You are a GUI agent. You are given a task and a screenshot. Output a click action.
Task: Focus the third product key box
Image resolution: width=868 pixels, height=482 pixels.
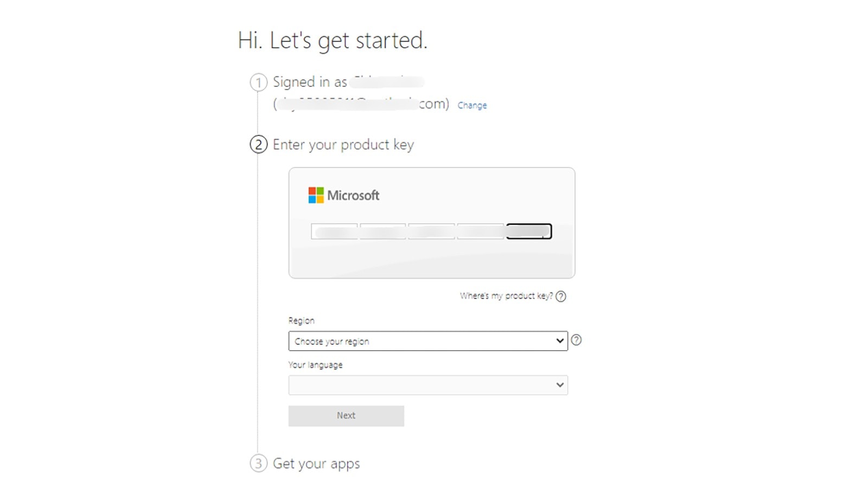coord(432,232)
